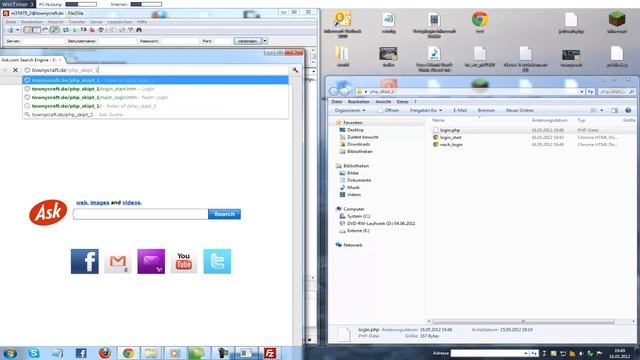Click the taskbar clock showing 19:49
This screenshot has width=640, height=360.
click(x=619, y=353)
